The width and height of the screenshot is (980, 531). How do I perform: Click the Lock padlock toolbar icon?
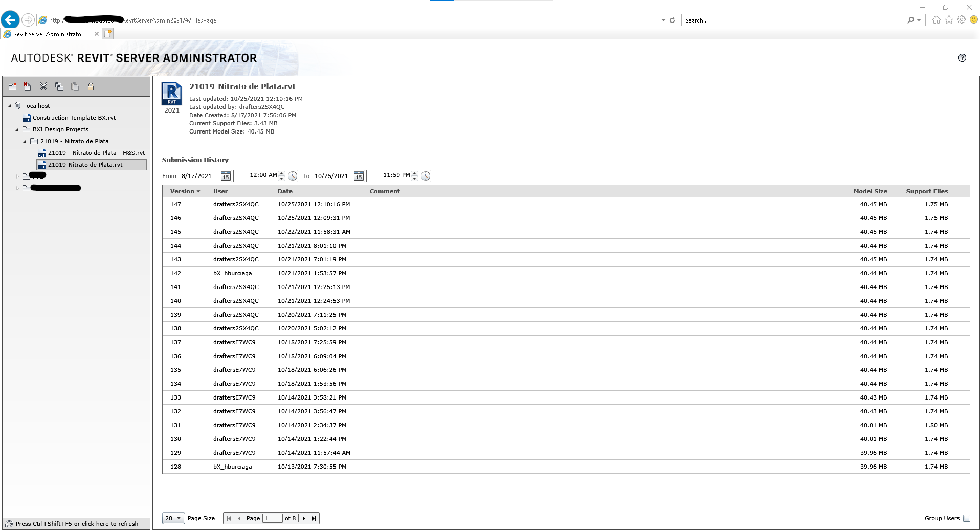tap(91, 86)
